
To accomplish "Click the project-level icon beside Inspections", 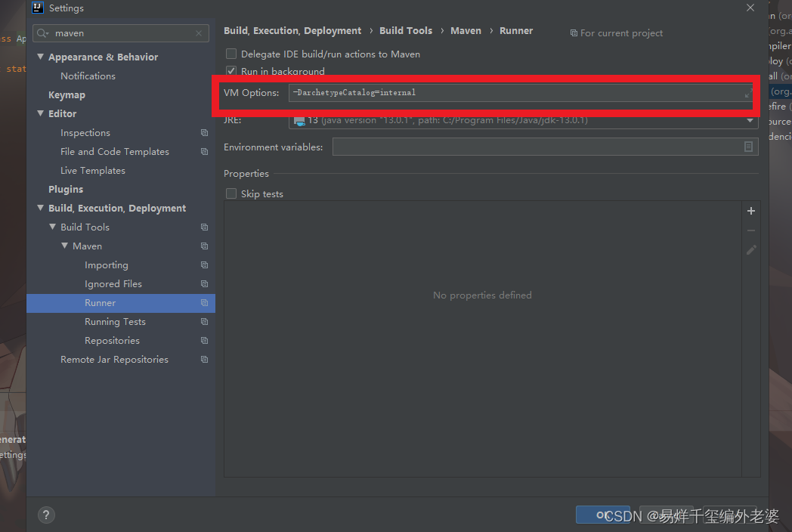I will point(205,133).
